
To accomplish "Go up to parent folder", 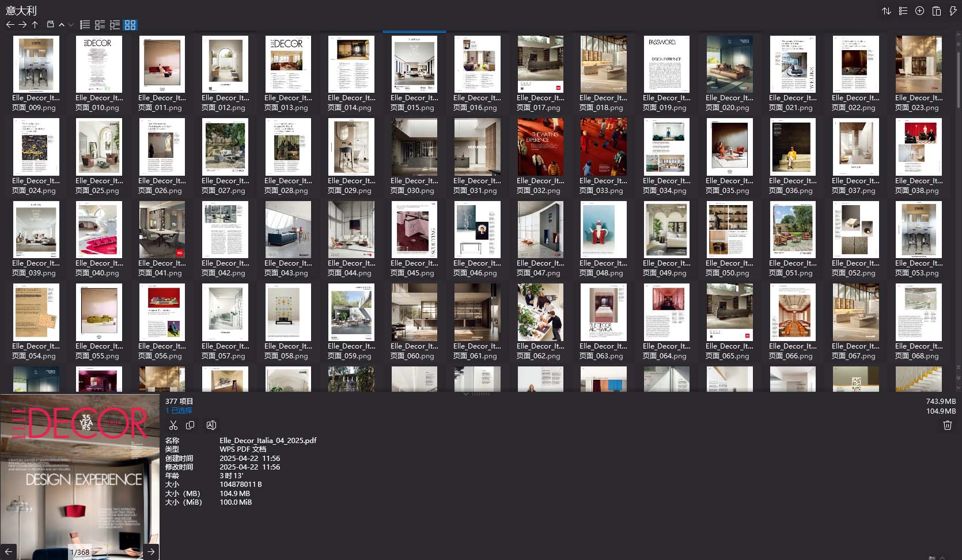I will (x=35, y=25).
